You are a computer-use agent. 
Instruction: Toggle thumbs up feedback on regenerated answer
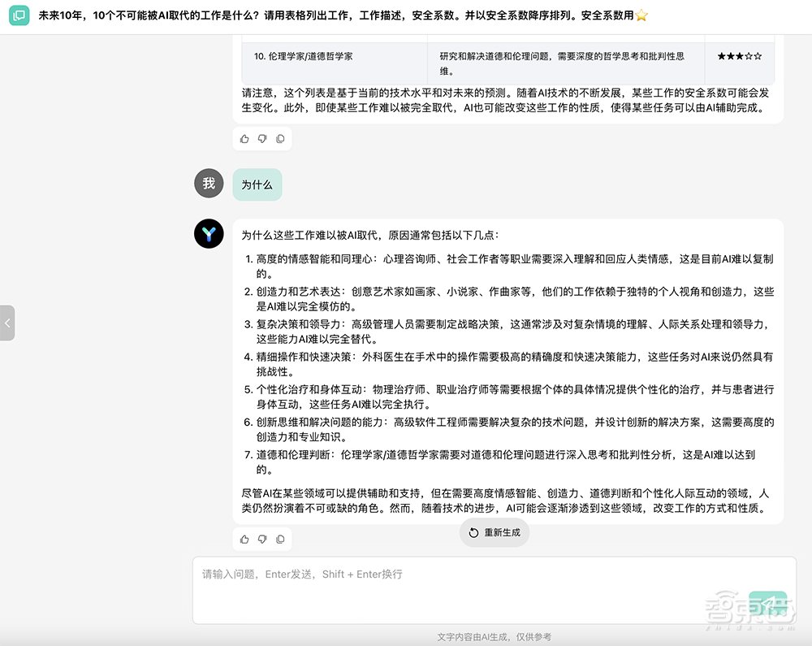click(x=244, y=539)
